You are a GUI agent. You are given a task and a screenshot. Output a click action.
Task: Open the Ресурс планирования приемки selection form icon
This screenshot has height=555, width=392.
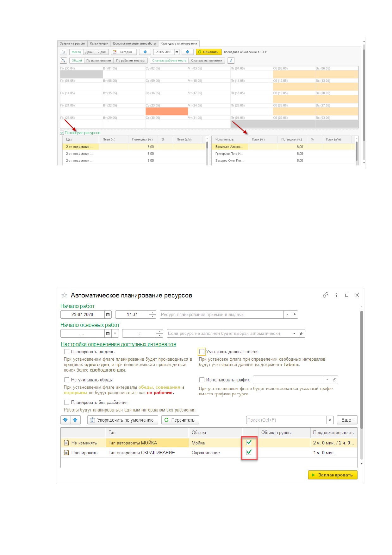[295, 315]
